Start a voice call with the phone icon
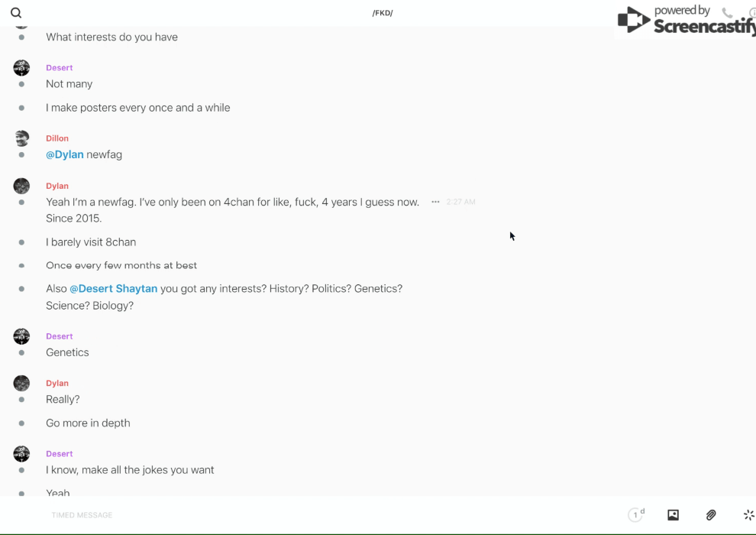 coord(727,13)
